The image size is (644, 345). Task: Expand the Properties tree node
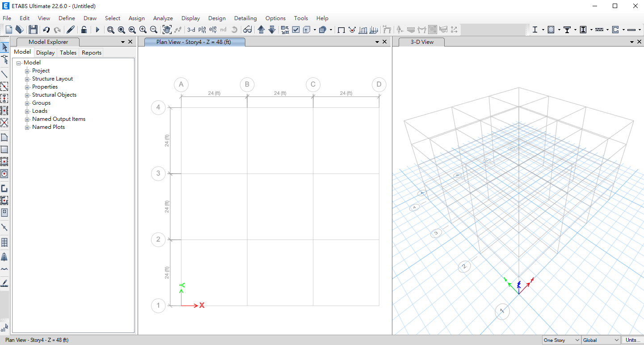coord(27,87)
